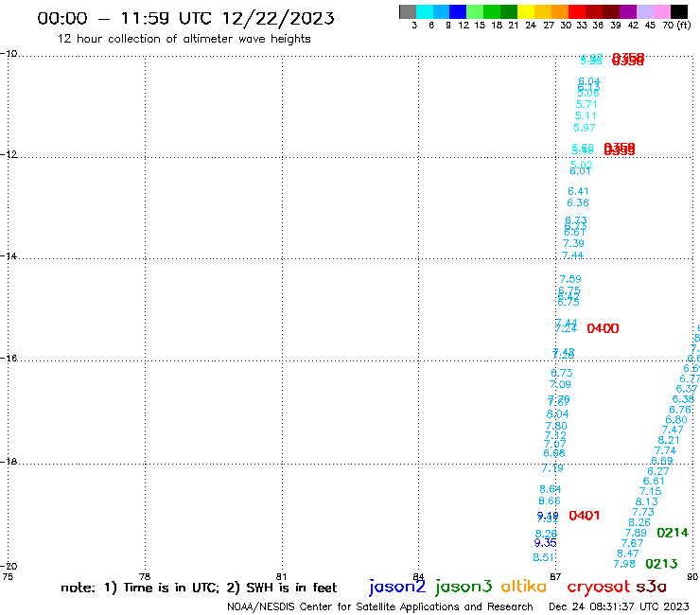The height and width of the screenshot is (615, 700).
Task: Click the black swatch at legend end
Action: (679, 11)
